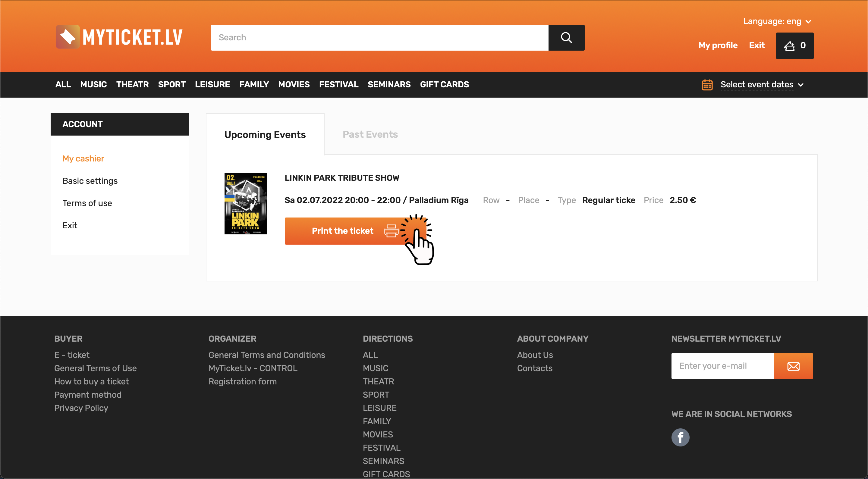This screenshot has width=868, height=479.
Task: Submit newsletter with the envelope button
Action: pyautogui.click(x=793, y=366)
